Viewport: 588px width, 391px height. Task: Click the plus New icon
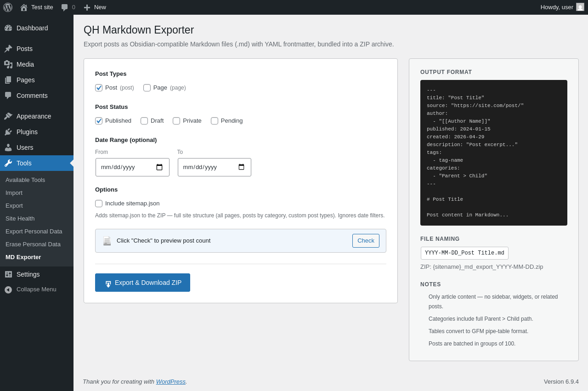point(87,7)
